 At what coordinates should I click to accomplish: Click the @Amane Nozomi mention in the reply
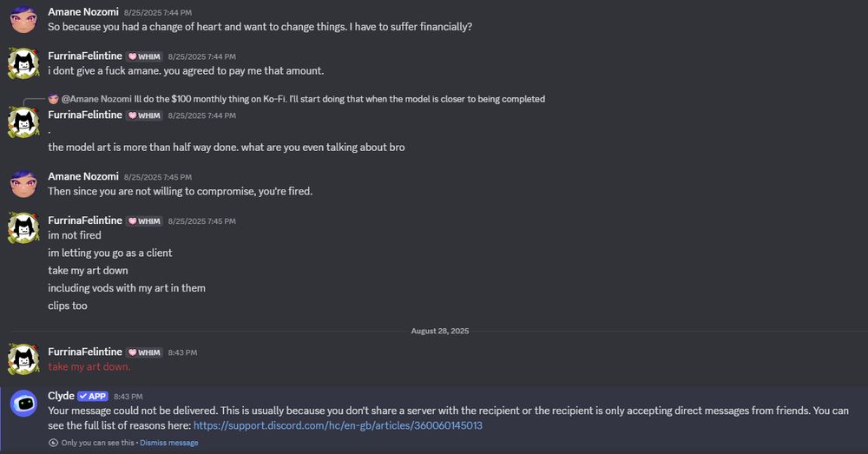pos(95,99)
